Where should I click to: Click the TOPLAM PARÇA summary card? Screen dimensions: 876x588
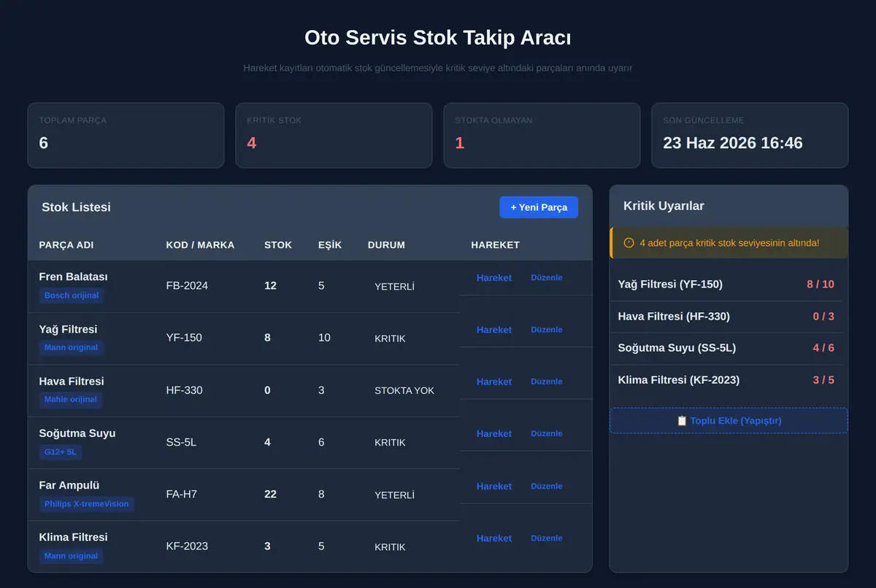tap(126, 135)
